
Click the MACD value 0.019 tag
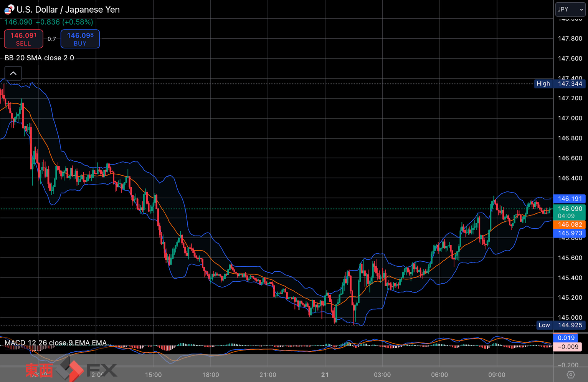tap(566, 338)
